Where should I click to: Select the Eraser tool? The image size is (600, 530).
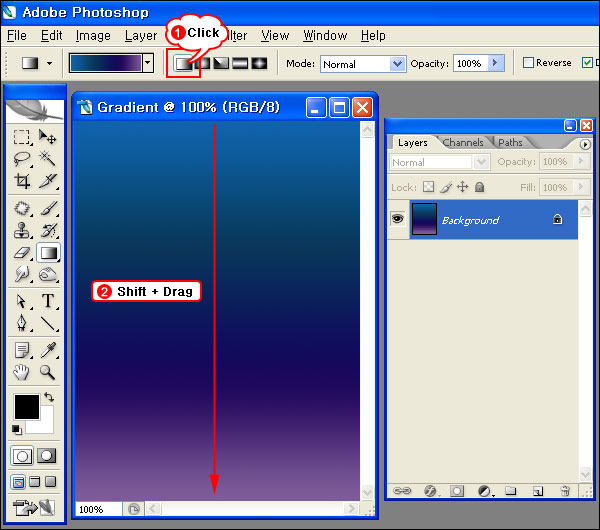(x=22, y=253)
